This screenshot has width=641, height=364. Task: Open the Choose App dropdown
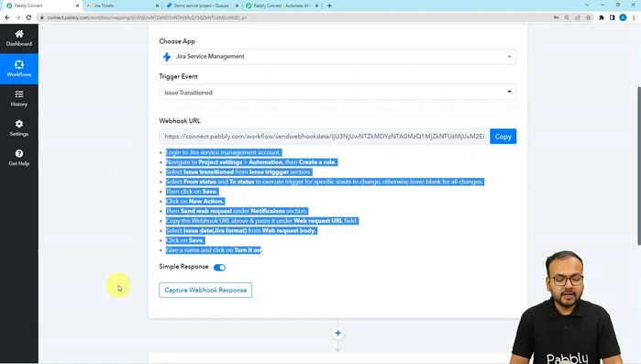(337, 57)
